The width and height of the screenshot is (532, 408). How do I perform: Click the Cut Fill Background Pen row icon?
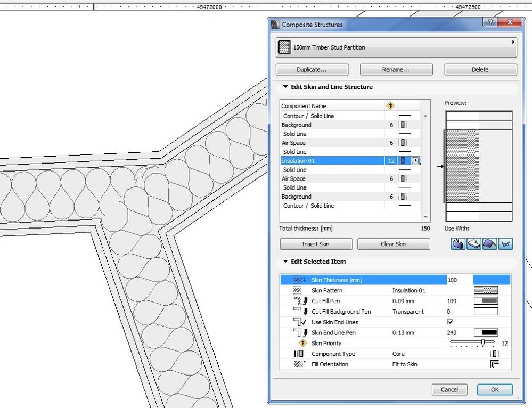[x=300, y=311]
